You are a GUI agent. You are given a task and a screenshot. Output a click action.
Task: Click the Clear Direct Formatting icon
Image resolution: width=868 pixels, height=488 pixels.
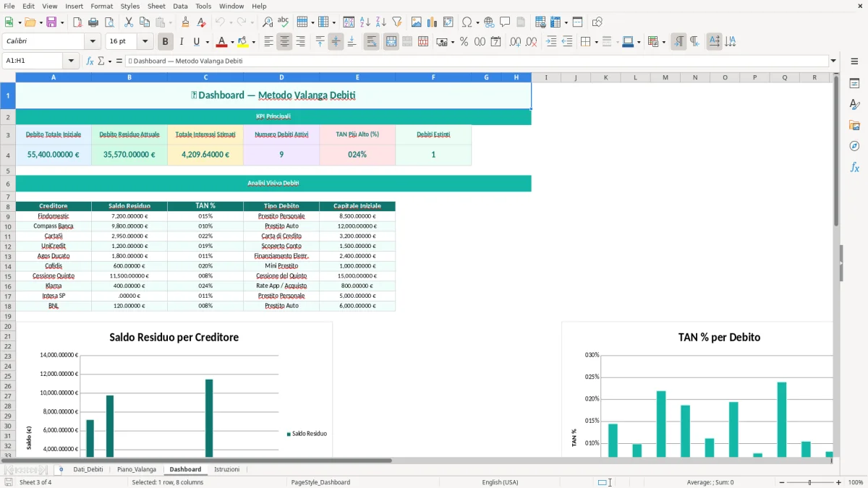click(x=201, y=22)
